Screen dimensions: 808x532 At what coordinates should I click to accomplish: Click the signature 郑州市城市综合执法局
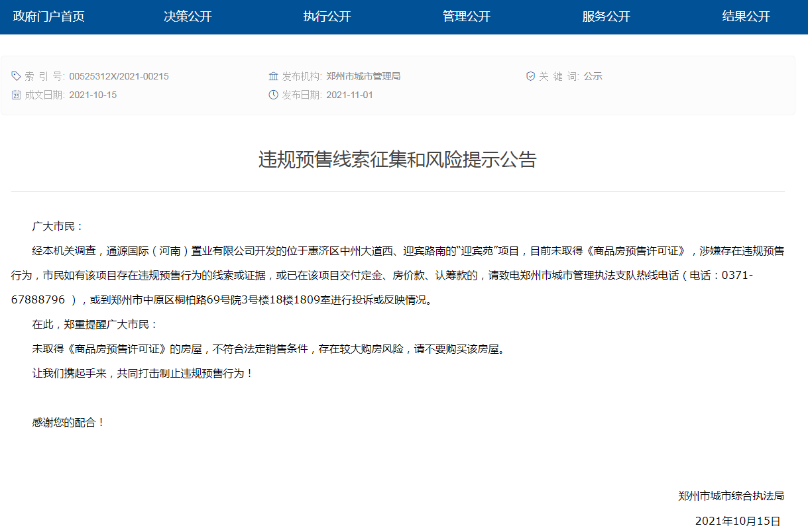click(x=731, y=496)
